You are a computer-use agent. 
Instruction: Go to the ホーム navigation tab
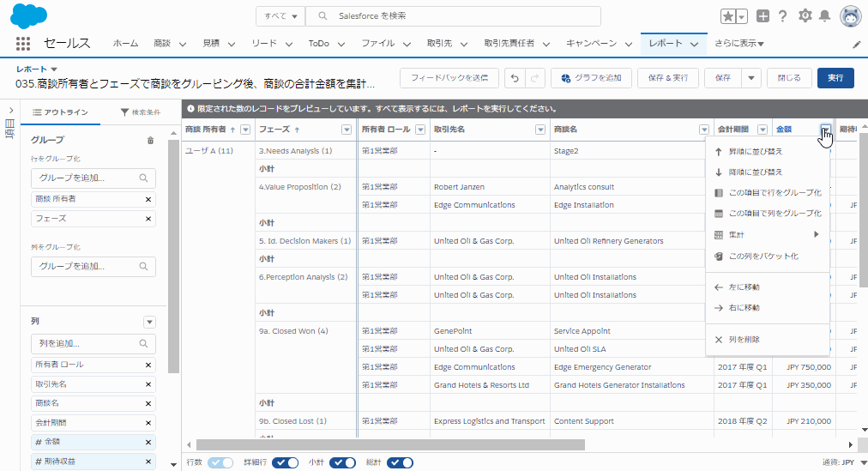point(126,43)
